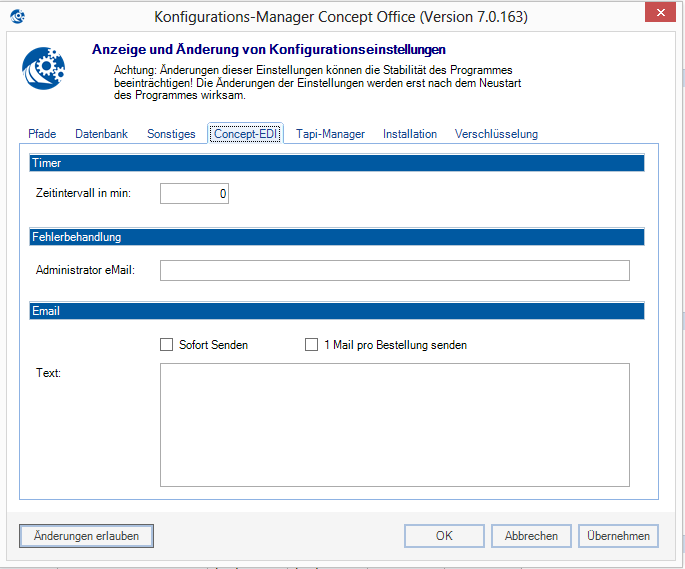Confirm with the OK button

point(444,536)
